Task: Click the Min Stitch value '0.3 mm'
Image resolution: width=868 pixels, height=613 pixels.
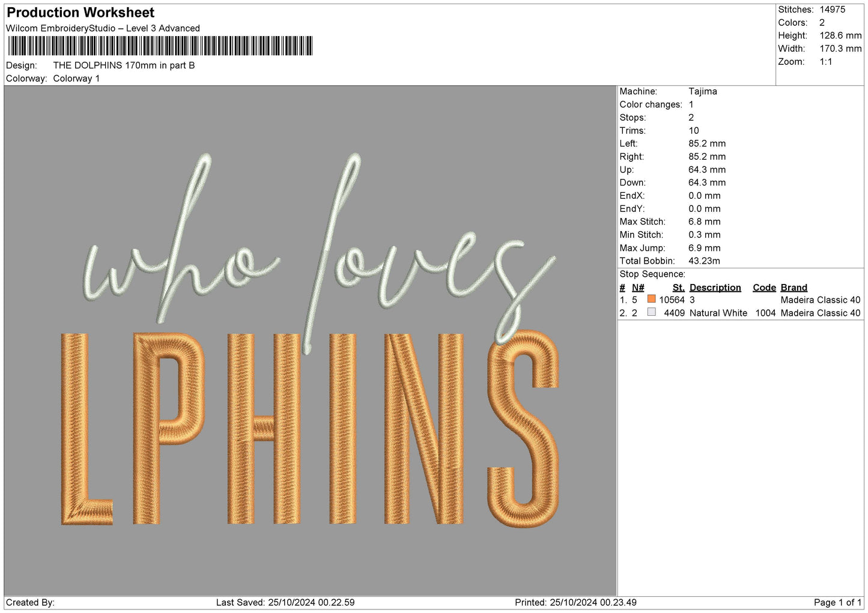Action: [705, 235]
